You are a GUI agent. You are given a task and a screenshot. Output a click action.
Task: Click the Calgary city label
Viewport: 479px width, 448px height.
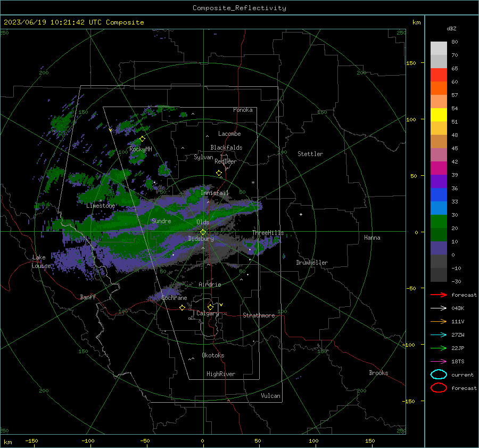pos(208,313)
